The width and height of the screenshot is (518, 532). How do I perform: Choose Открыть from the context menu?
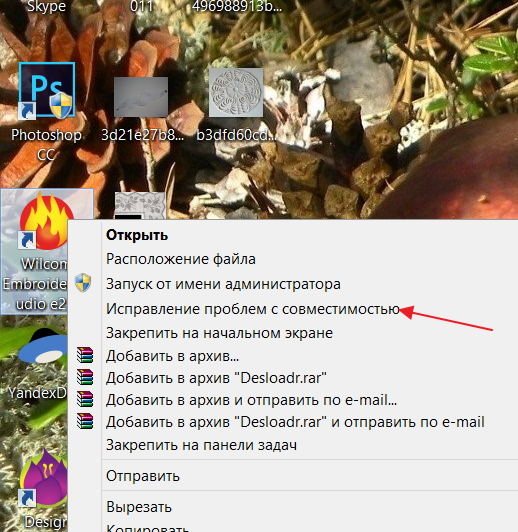(137, 235)
